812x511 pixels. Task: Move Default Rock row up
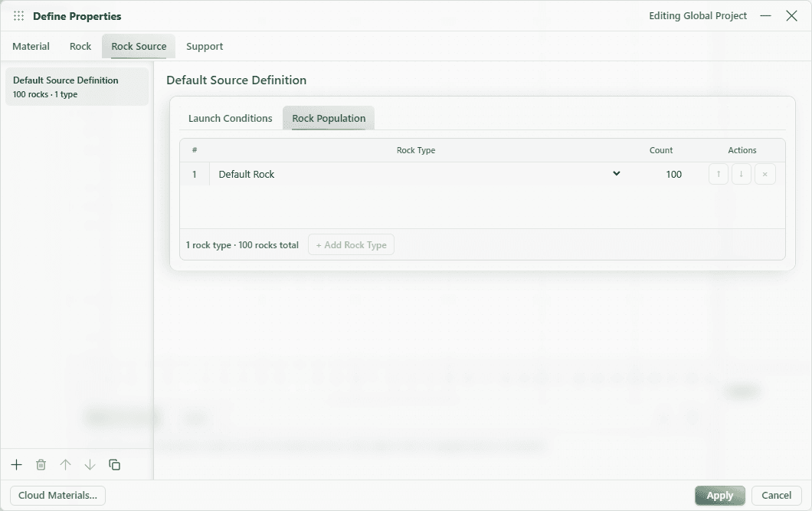point(719,174)
